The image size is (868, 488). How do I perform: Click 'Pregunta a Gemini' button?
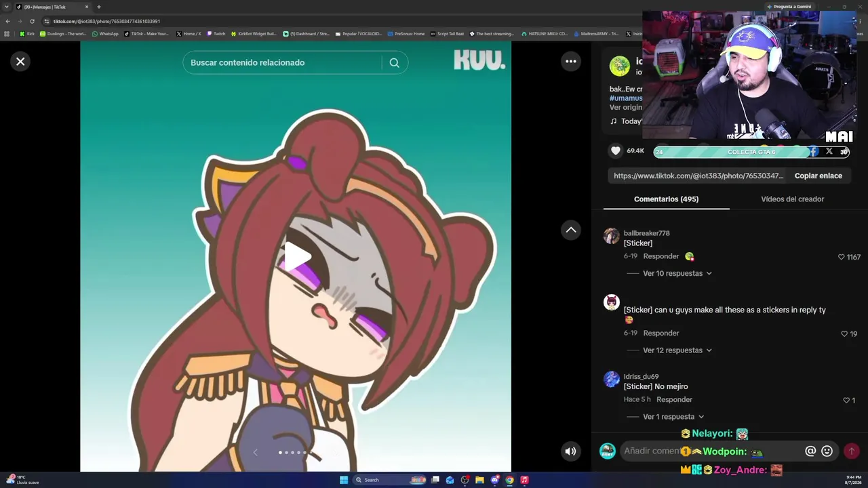[789, 7]
